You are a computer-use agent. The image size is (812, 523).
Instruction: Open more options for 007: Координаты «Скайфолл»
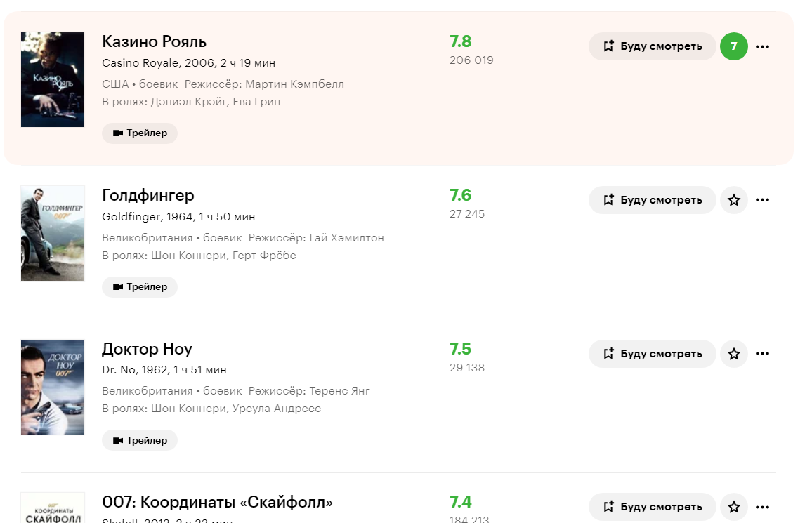(762, 507)
